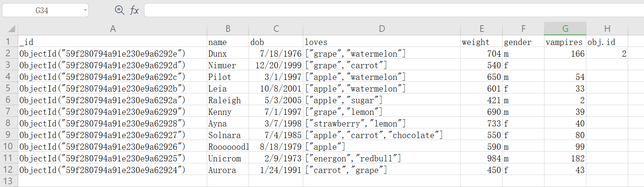Click the fx insert function icon

[134, 10]
